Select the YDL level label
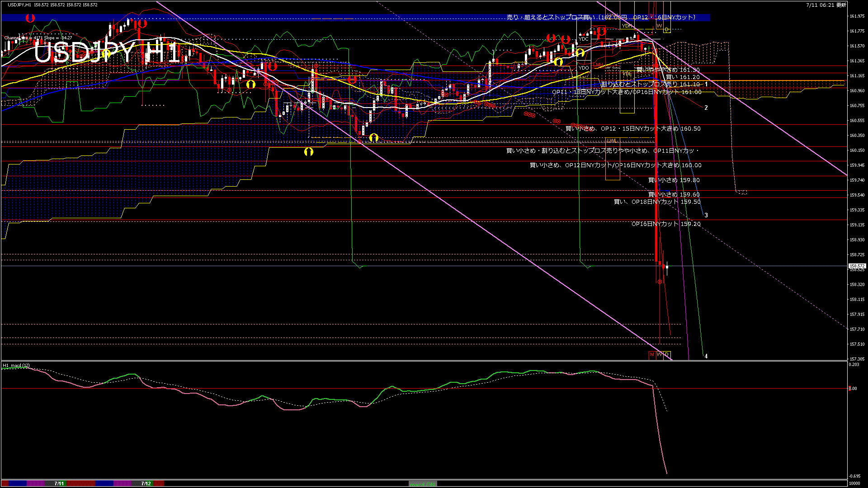868x488 pixels. tap(627, 74)
